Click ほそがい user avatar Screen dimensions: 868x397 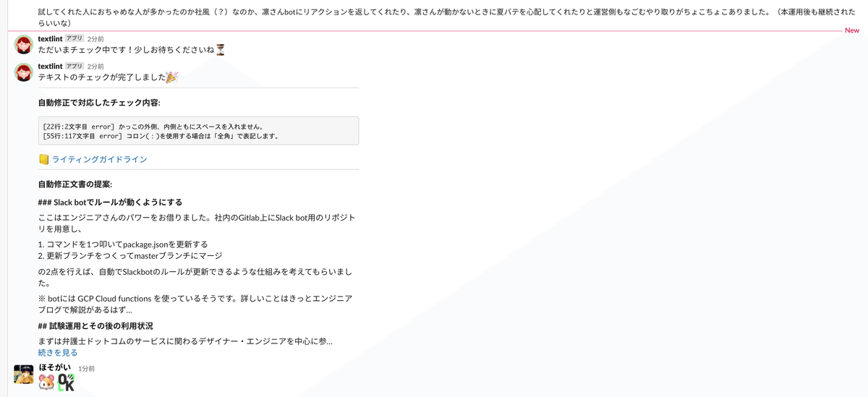pyautogui.click(x=24, y=374)
